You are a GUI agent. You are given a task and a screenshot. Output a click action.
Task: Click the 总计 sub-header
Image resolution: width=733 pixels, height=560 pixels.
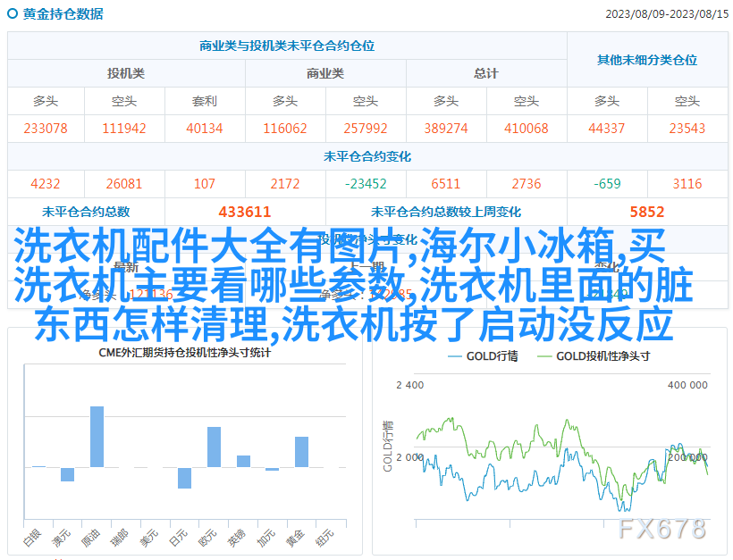(x=486, y=73)
